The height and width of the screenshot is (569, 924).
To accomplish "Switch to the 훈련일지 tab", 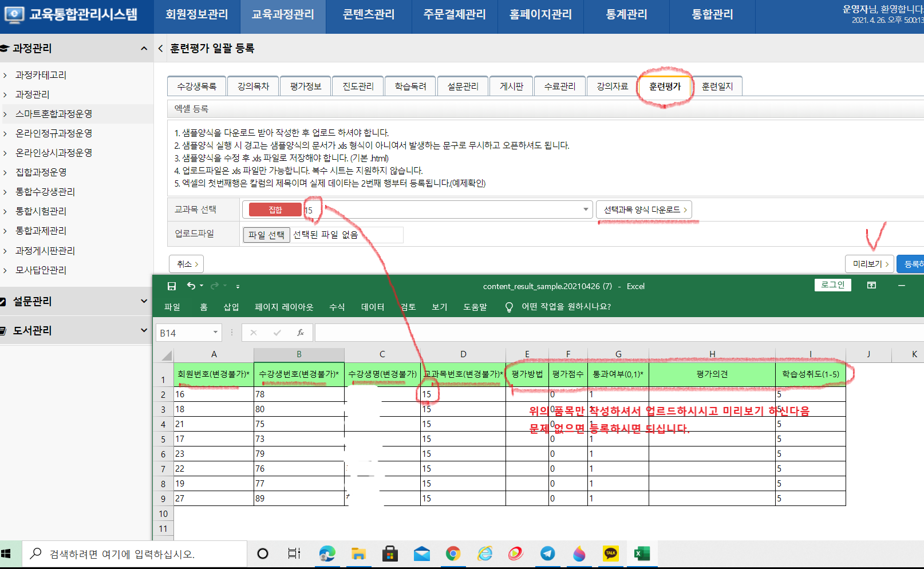I will [x=717, y=86].
